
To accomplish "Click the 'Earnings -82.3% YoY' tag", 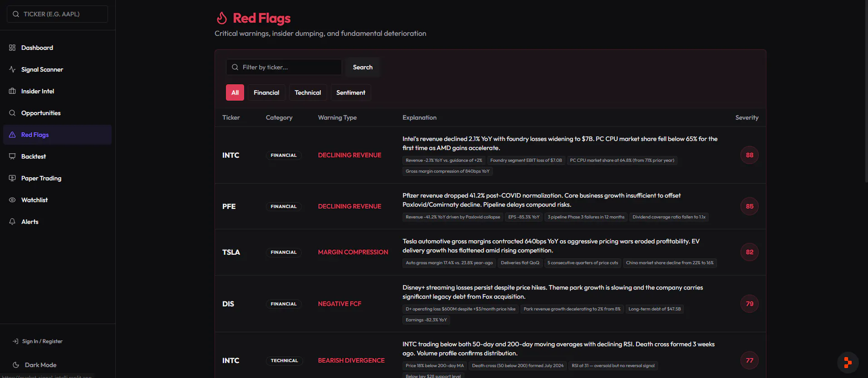I will point(426,320).
